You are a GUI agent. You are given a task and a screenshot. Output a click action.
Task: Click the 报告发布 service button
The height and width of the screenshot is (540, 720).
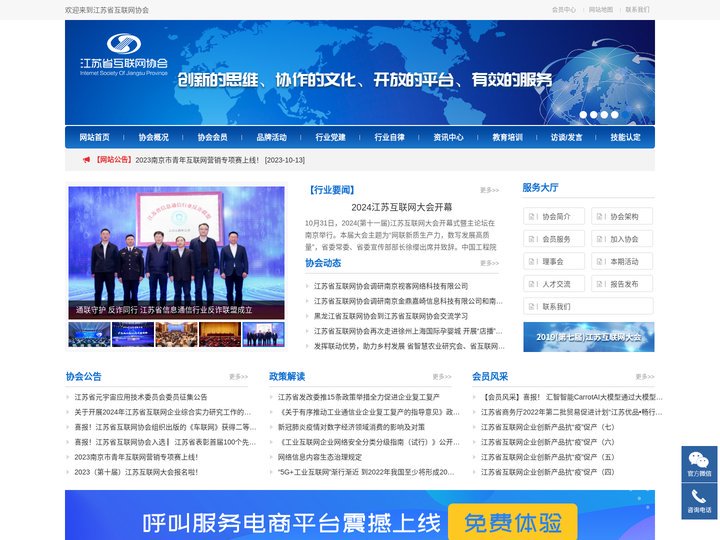622,284
